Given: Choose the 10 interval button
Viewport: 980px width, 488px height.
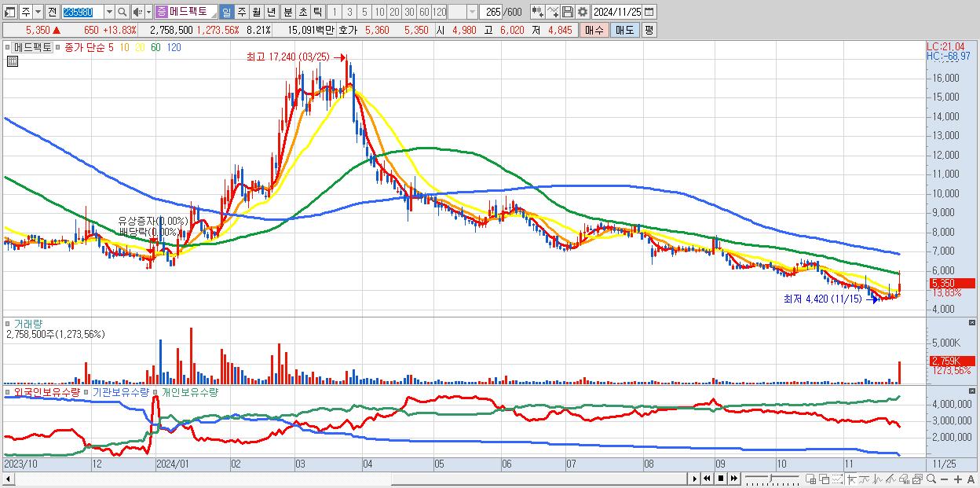Looking at the screenshot, I should [x=379, y=12].
